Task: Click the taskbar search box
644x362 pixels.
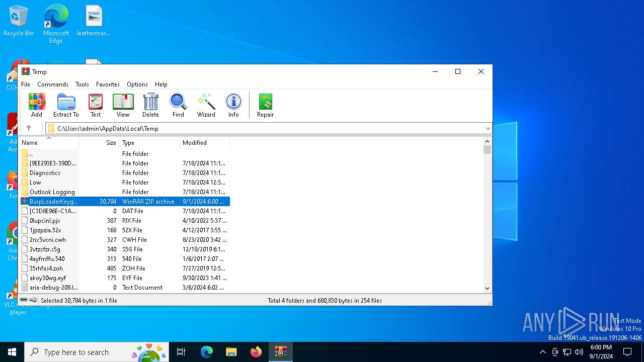Action: click(x=98, y=352)
